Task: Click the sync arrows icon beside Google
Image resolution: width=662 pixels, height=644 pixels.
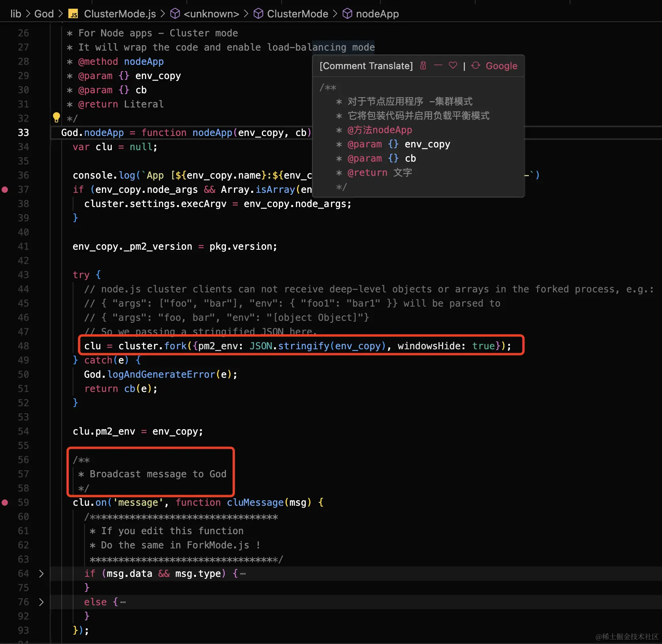Action: (476, 66)
